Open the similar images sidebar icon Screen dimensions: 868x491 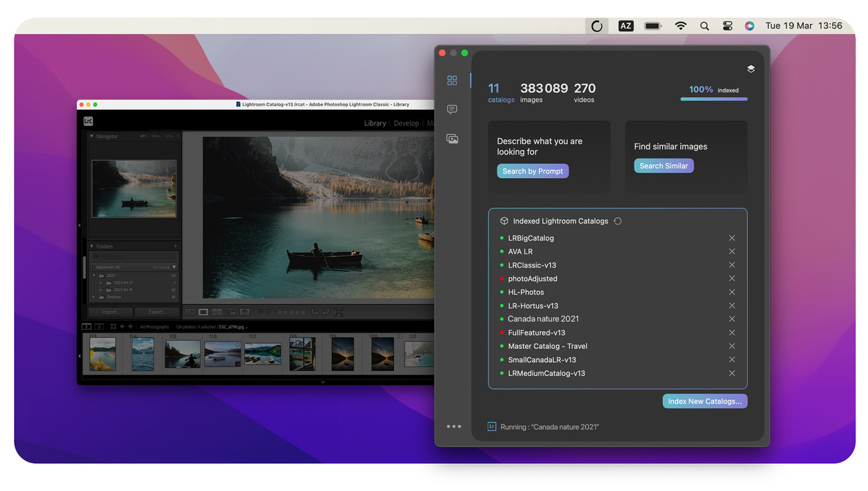click(x=452, y=139)
